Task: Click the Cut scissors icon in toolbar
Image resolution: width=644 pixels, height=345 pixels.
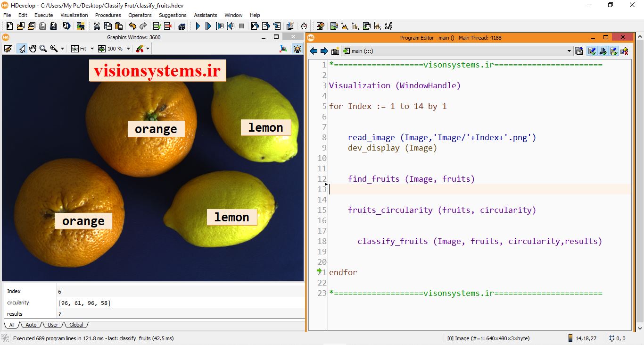Action: [97, 26]
